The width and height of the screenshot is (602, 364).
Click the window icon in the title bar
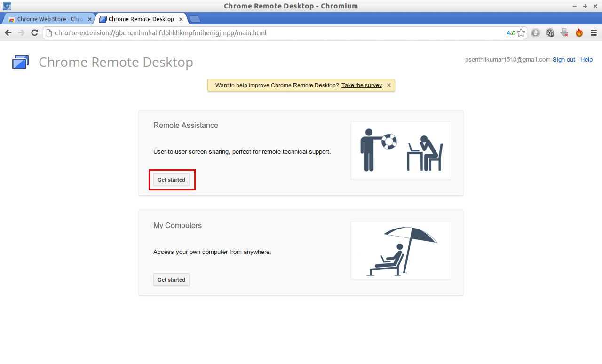click(x=7, y=6)
